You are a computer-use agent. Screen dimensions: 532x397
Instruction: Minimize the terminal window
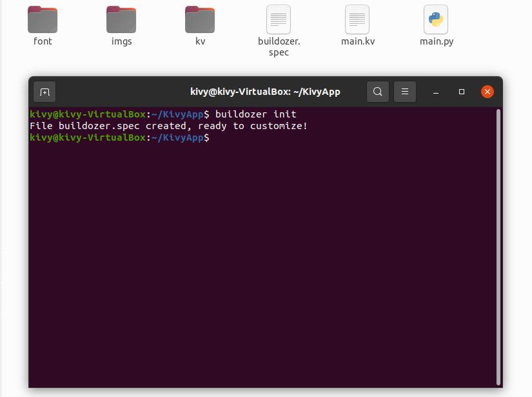(435, 92)
